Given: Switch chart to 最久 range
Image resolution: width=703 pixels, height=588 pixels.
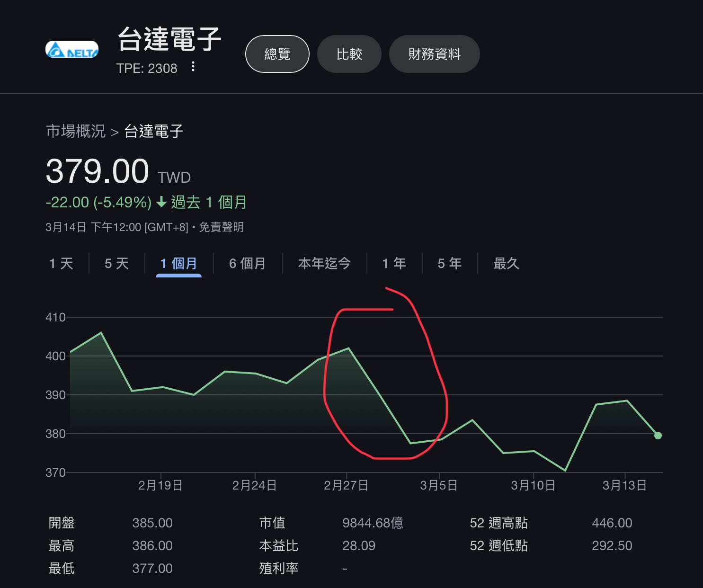Looking at the screenshot, I should click(x=506, y=263).
